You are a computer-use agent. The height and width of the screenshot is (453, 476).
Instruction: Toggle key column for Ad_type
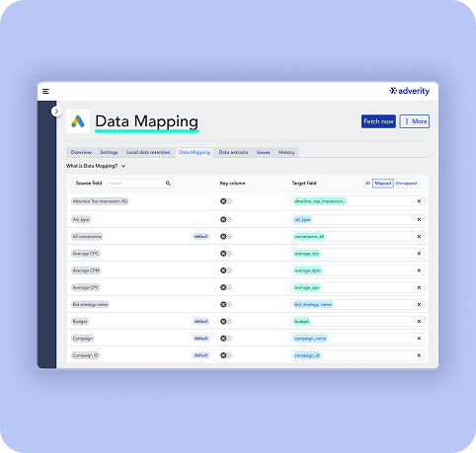pyautogui.click(x=226, y=219)
